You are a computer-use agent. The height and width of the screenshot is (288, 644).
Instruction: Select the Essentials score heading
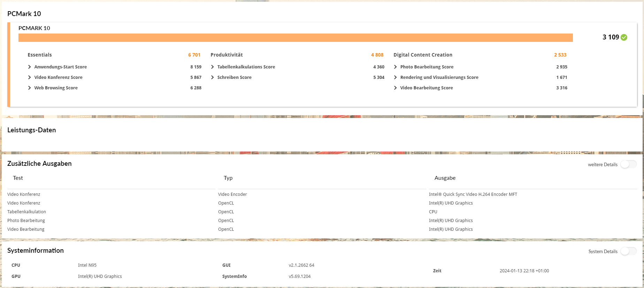[40, 55]
